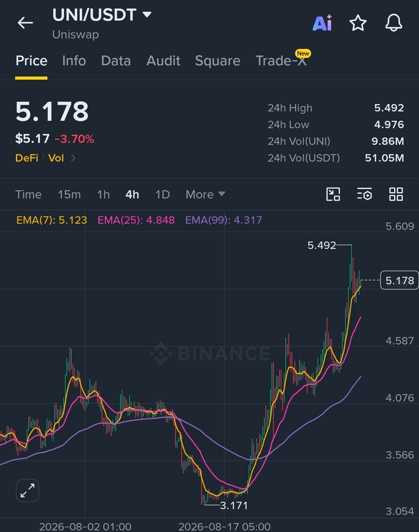Switch to the Price tab
The image size is (419, 532).
pos(31,61)
